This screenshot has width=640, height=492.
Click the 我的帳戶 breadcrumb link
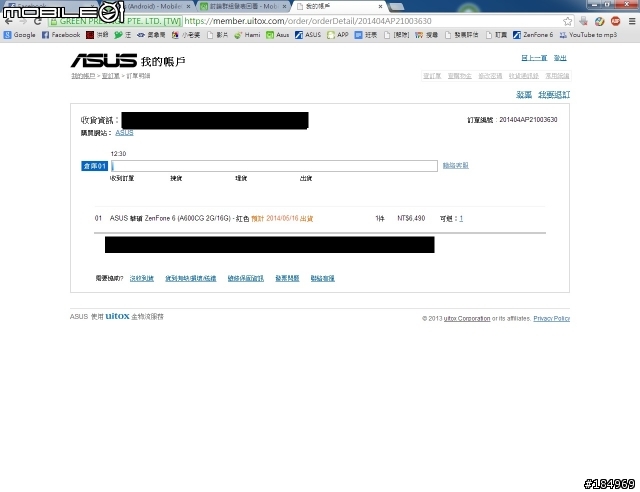pyautogui.click(x=83, y=76)
